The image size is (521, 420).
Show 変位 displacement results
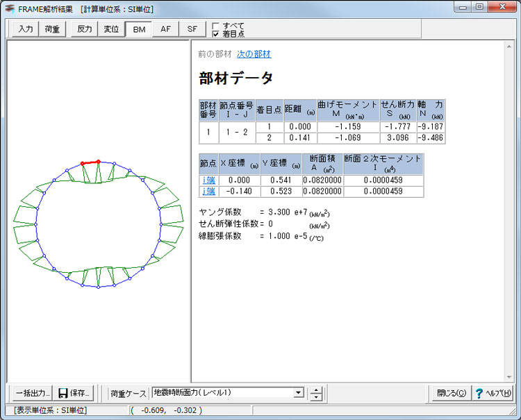tap(111, 29)
